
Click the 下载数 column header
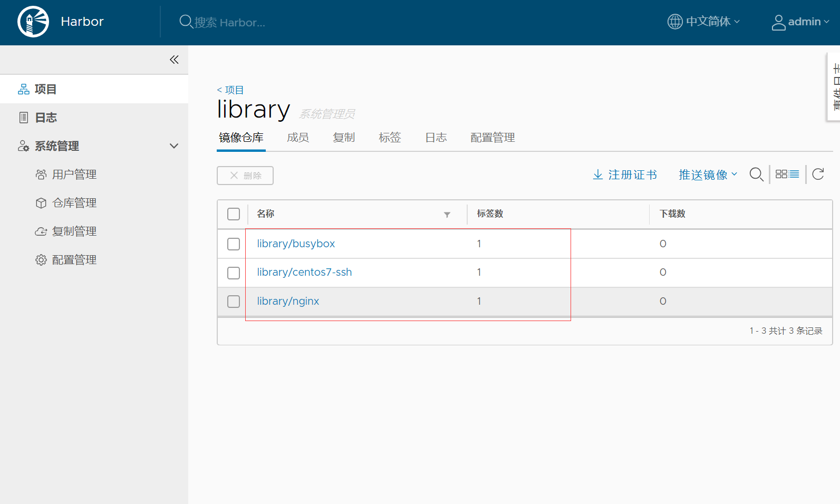coord(672,214)
